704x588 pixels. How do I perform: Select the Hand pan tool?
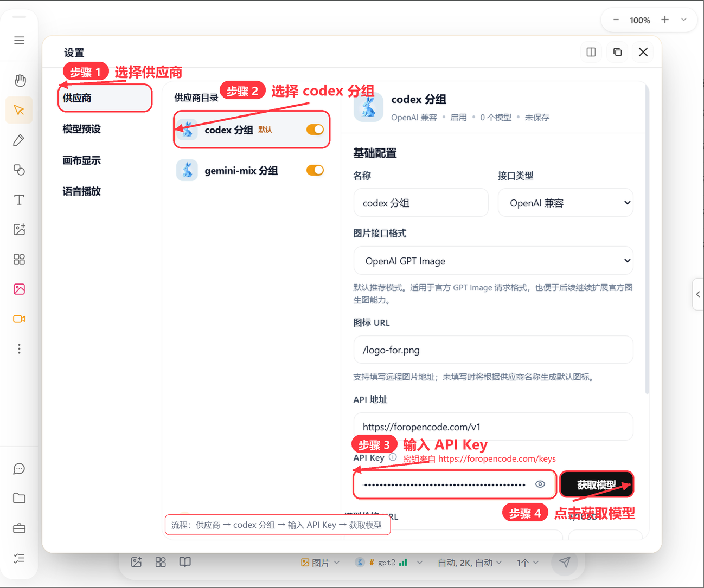click(20, 81)
